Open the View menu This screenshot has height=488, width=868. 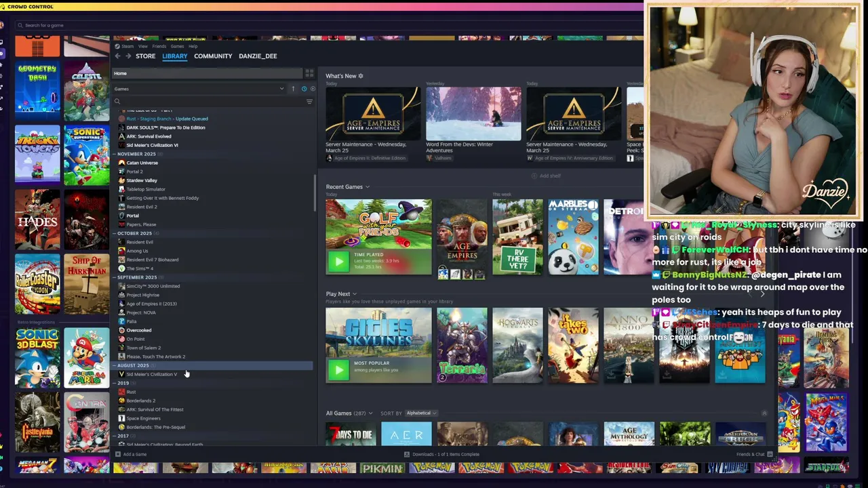(x=143, y=46)
